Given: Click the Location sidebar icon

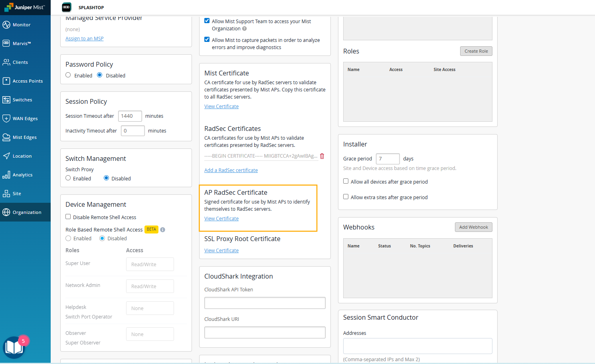Looking at the screenshot, I should click(x=6, y=156).
